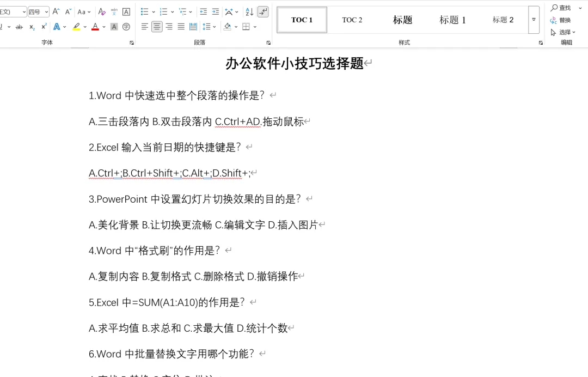Click question 1 about Word paragraph selection
The image size is (588, 377).
point(176,95)
